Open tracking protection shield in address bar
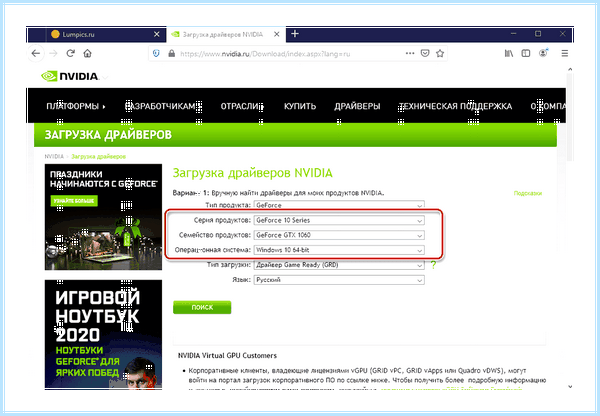 click(156, 54)
